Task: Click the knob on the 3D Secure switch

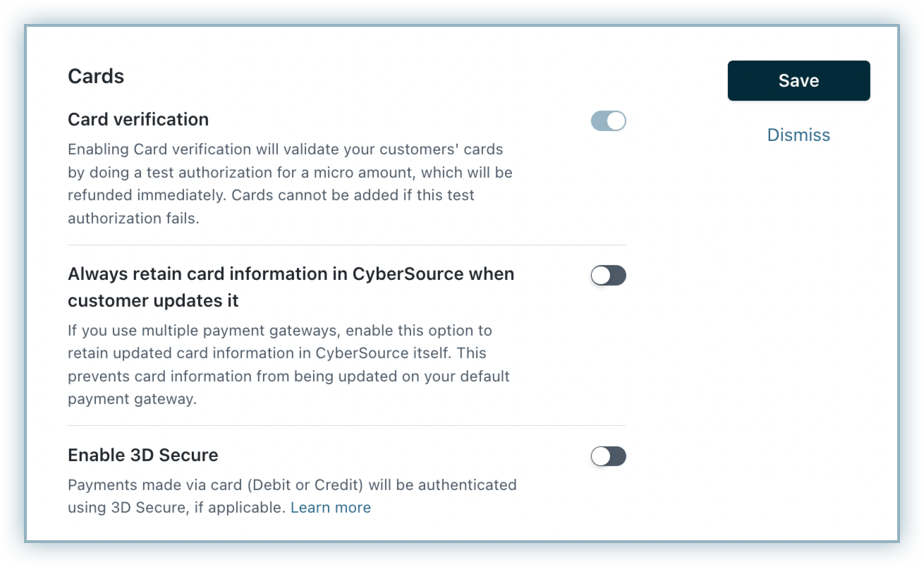Action: 601,456
